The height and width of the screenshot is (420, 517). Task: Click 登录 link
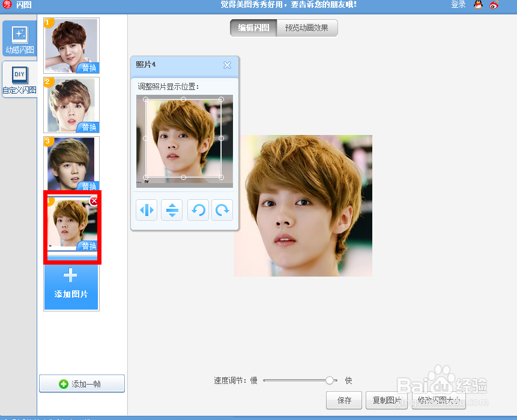[458, 5]
